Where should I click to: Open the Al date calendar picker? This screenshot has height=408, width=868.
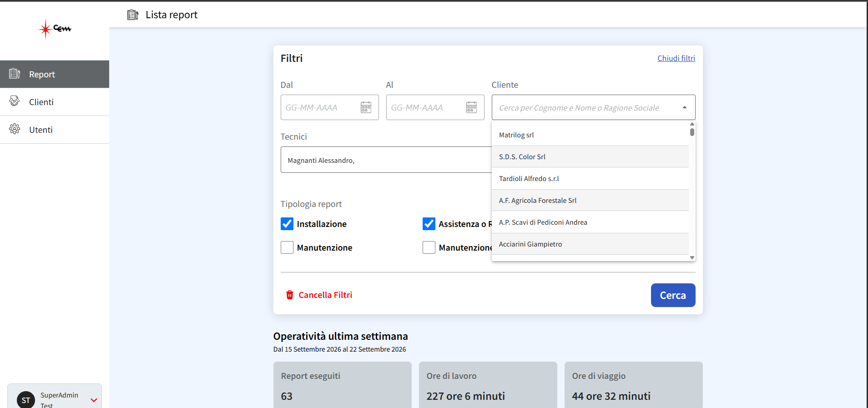pyautogui.click(x=471, y=107)
